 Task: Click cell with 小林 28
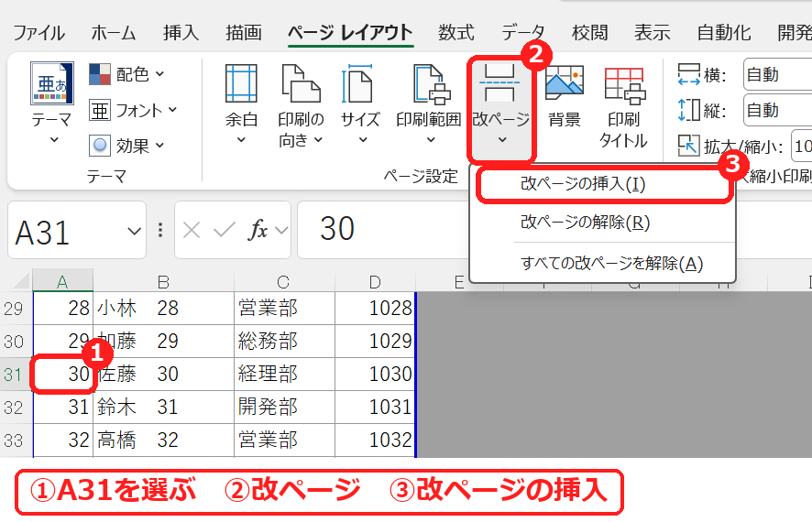pyautogui.click(x=163, y=309)
